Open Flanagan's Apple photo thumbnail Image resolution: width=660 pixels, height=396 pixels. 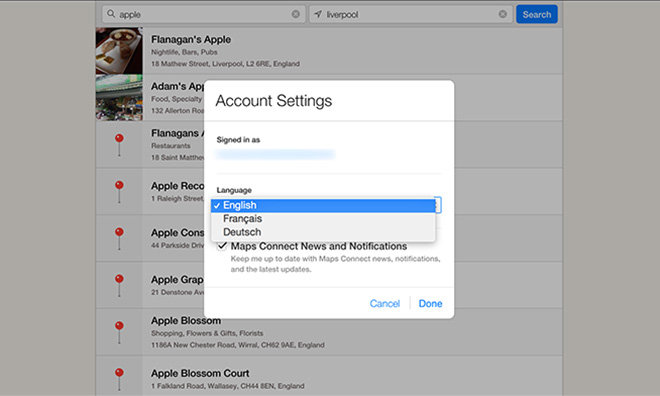(x=119, y=50)
